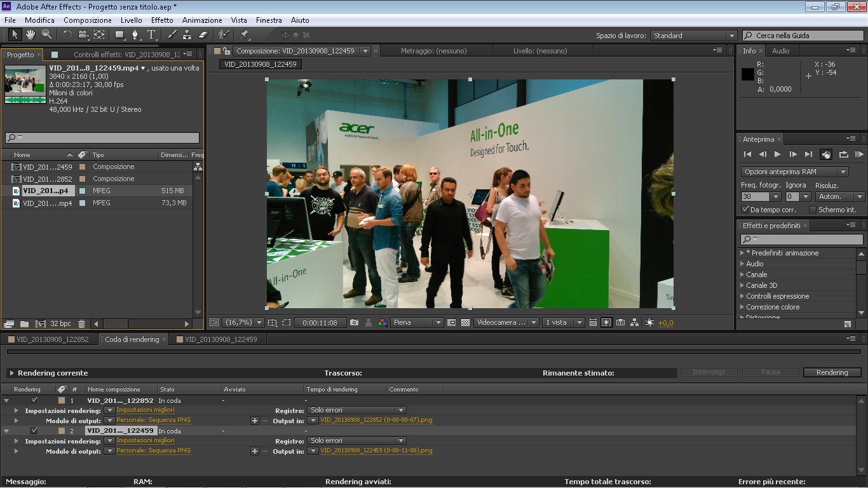Click the Project panel search field
The height and width of the screenshot is (488, 868).
102,138
